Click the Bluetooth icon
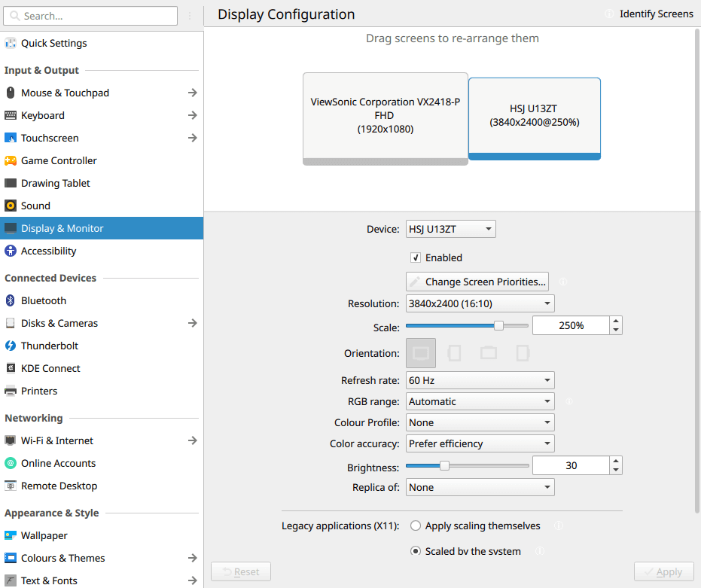This screenshot has width=701, height=588. tap(11, 300)
